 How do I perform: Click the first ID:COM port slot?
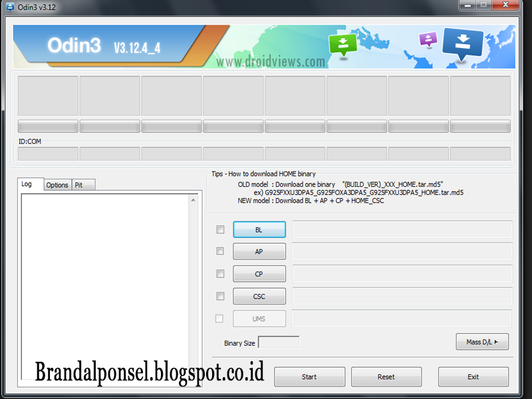point(48,154)
